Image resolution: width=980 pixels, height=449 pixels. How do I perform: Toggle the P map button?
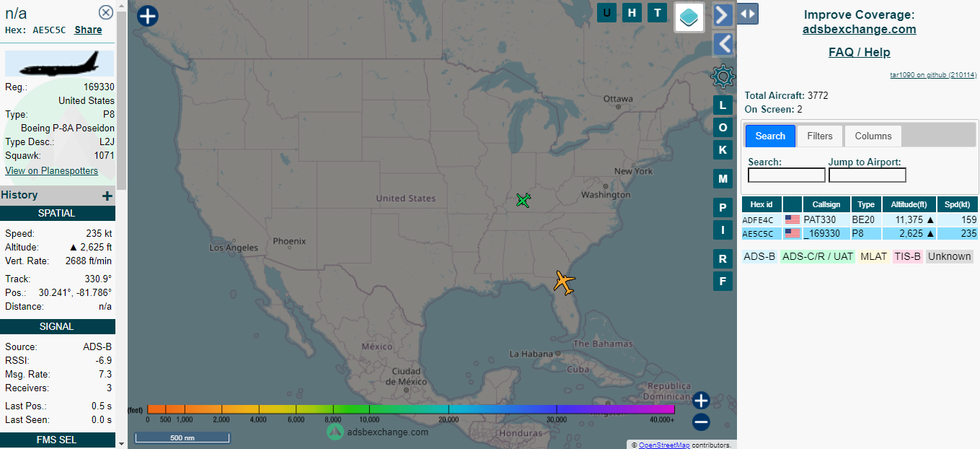[x=723, y=208]
